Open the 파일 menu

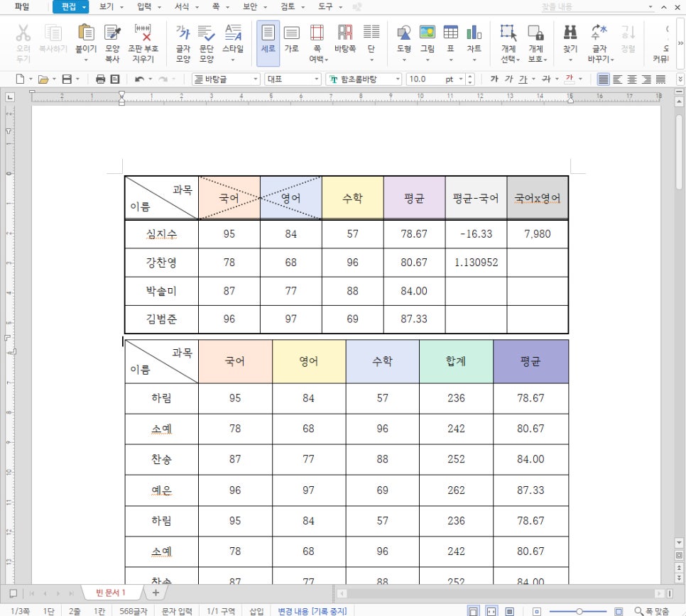21,6
